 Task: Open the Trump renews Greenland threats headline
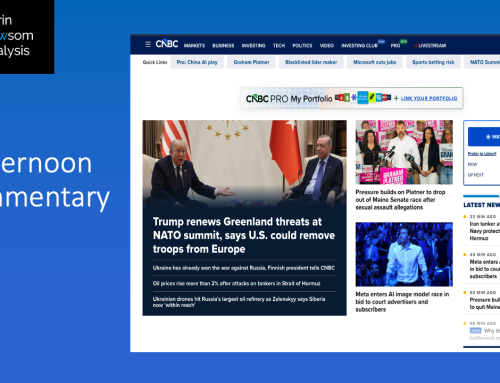pyautogui.click(x=244, y=235)
